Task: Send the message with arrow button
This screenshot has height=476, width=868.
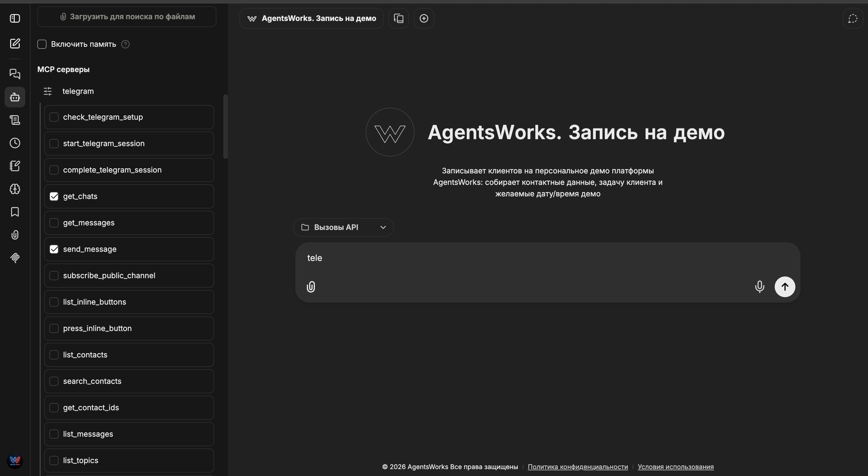Action: pos(785,287)
